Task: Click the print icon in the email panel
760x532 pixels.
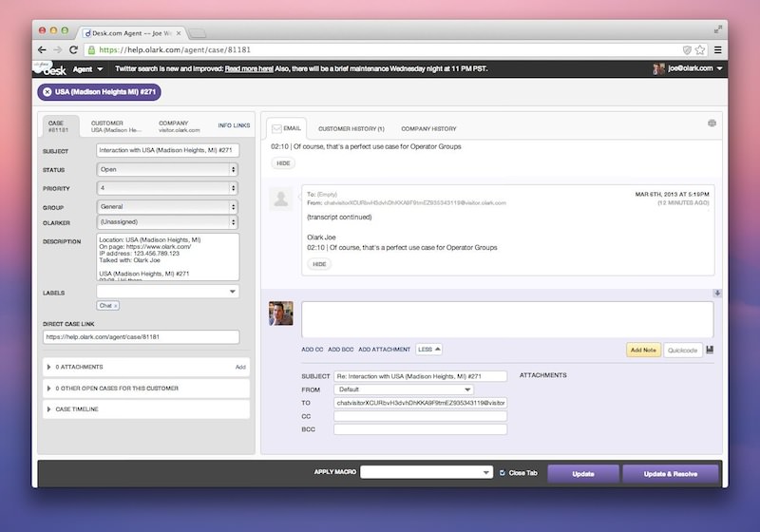Action: click(x=712, y=123)
